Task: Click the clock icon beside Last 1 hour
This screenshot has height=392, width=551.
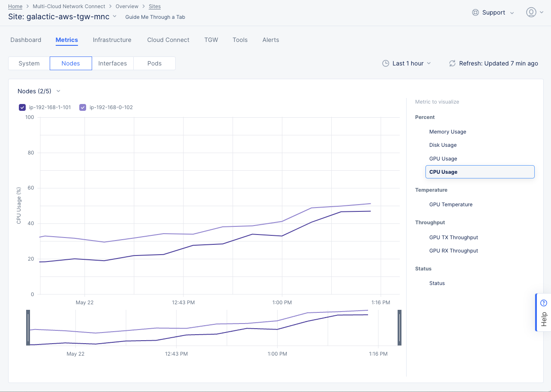Action: point(385,63)
